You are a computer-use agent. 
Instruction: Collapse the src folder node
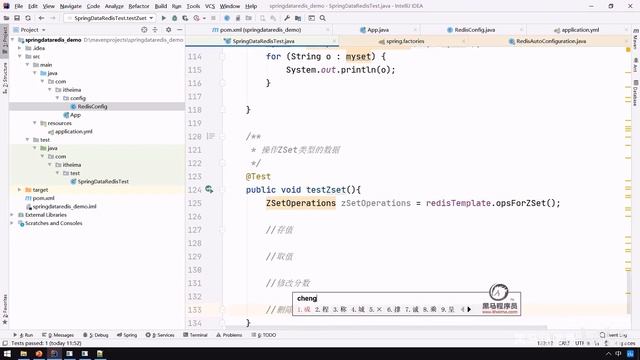tap(20, 56)
